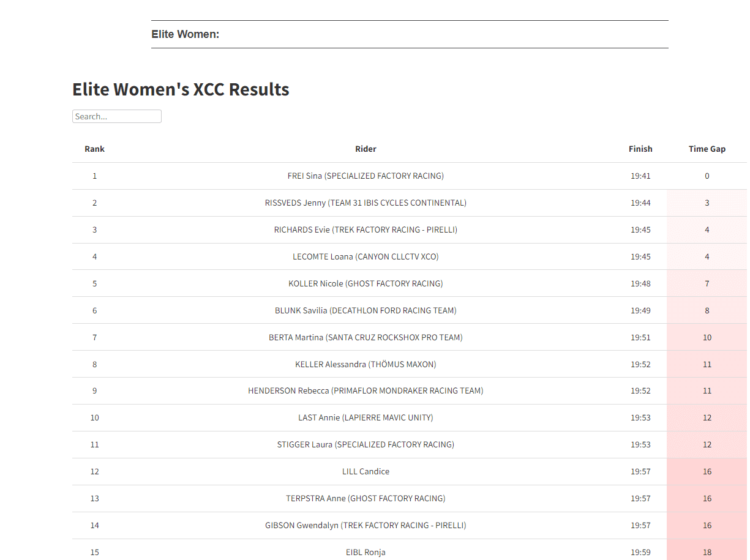
Task: Sort table by Rider column header
Action: pyautogui.click(x=366, y=149)
